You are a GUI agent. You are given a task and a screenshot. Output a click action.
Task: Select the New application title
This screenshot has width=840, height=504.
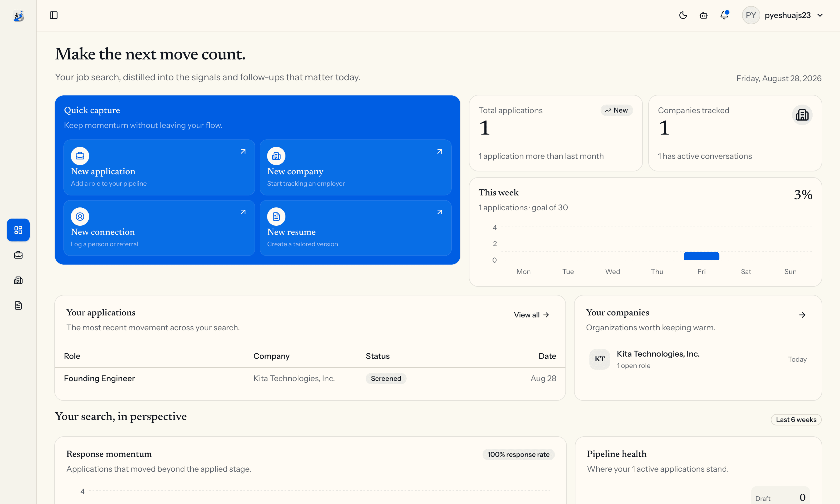pyautogui.click(x=103, y=171)
